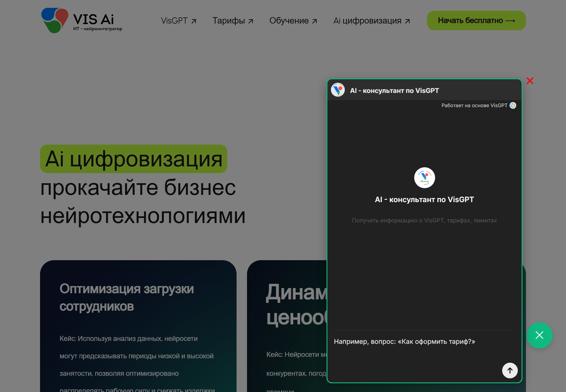Click the VisGPT badge icon after «Работает на основе VisGPT»
This screenshot has height=392, width=566.
tap(513, 105)
